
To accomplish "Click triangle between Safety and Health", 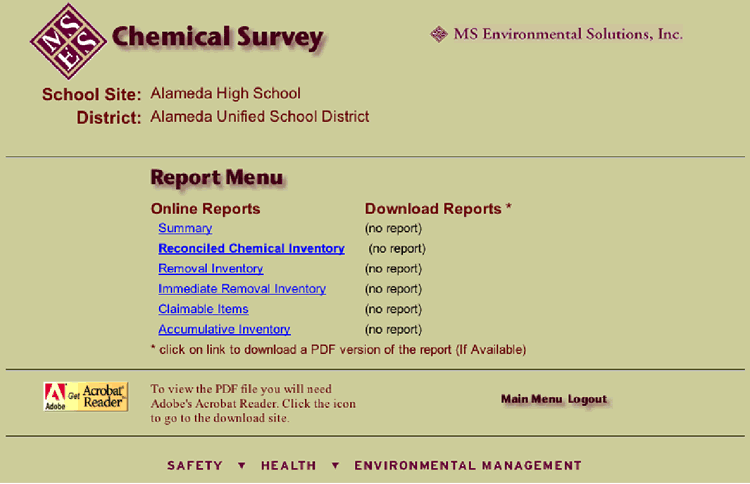I will point(242,465).
